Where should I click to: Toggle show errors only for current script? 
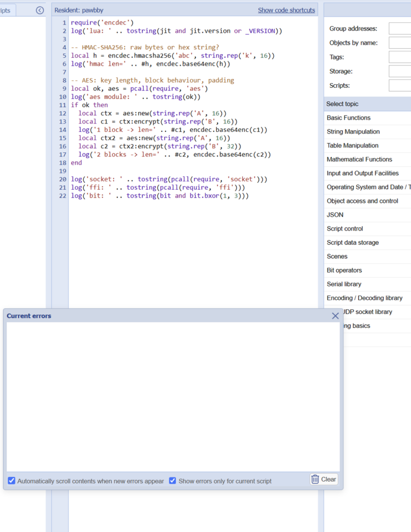pos(173,481)
